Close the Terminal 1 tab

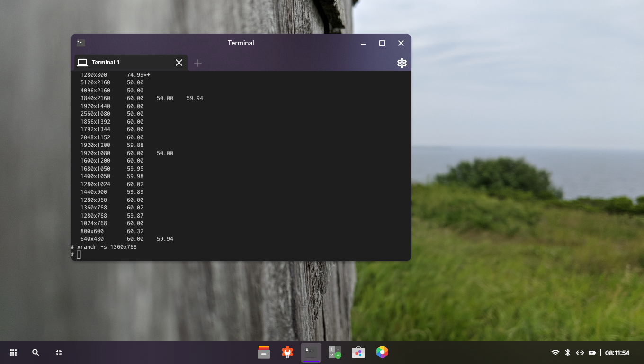[179, 63]
